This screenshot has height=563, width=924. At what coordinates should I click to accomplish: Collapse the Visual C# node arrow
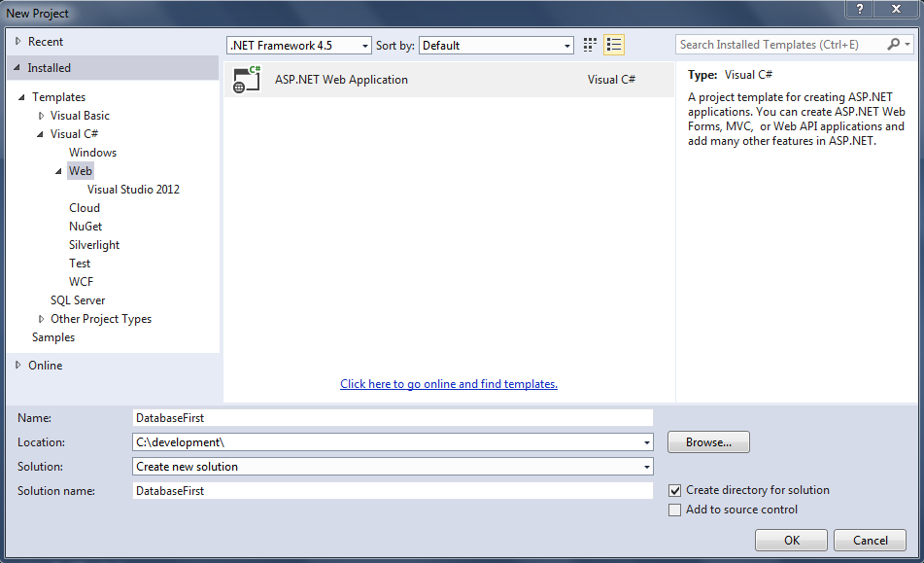40,134
